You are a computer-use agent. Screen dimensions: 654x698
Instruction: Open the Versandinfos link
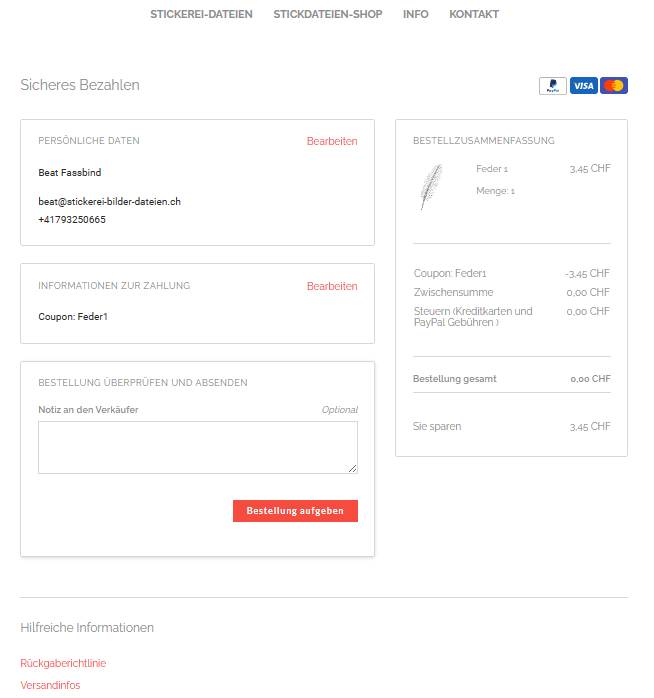click(x=50, y=685)
